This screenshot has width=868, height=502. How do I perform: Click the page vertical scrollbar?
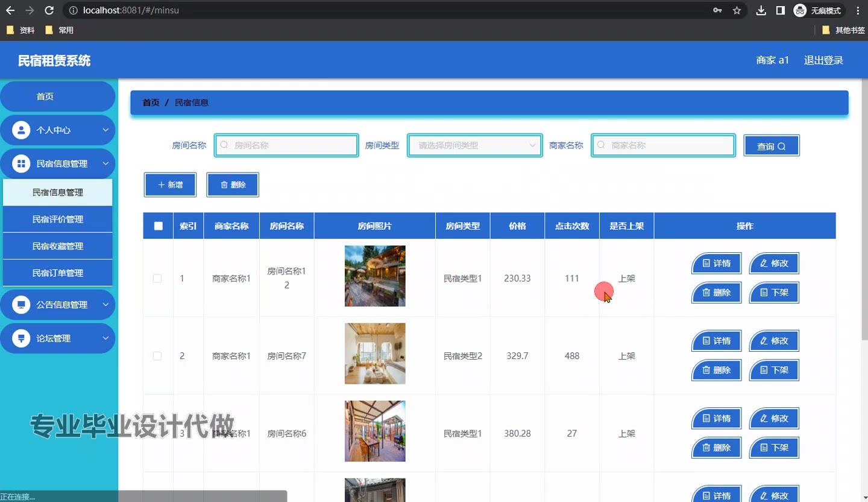pos(864,211)
